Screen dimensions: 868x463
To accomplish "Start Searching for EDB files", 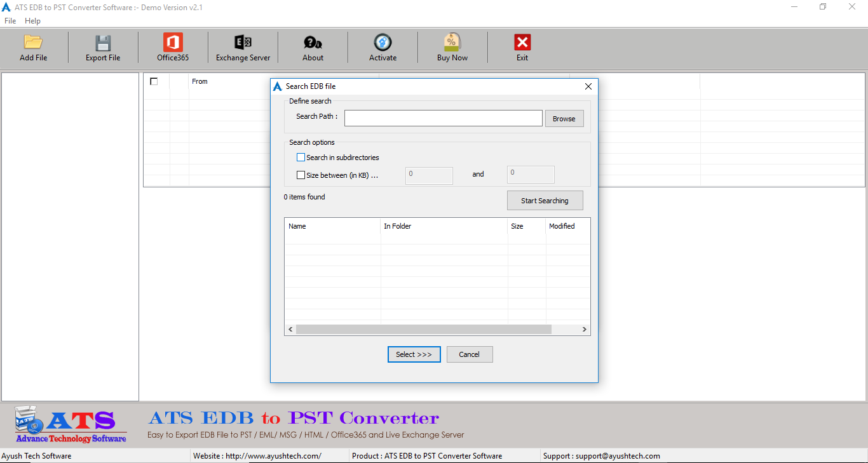I will (545, 201).
